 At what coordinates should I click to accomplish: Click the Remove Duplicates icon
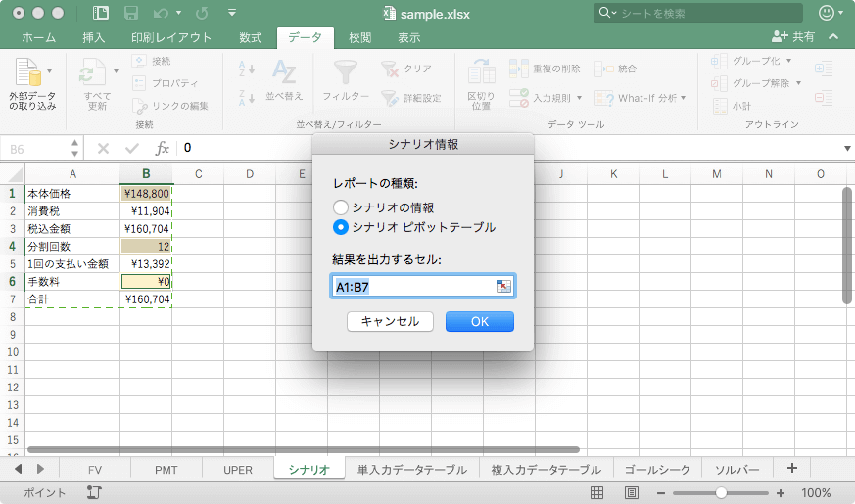[518, 69]
